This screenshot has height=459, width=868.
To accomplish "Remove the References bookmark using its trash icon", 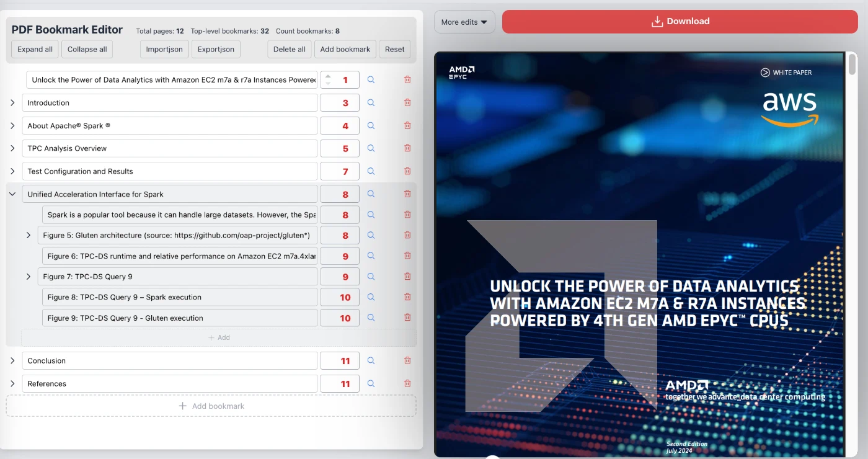I will (x=407, y=383).
